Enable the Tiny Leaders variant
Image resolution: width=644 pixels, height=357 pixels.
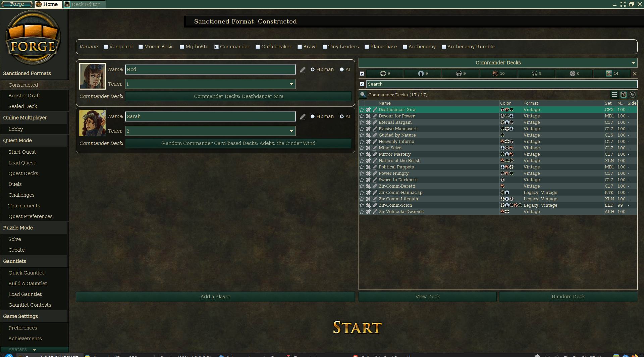325,47
